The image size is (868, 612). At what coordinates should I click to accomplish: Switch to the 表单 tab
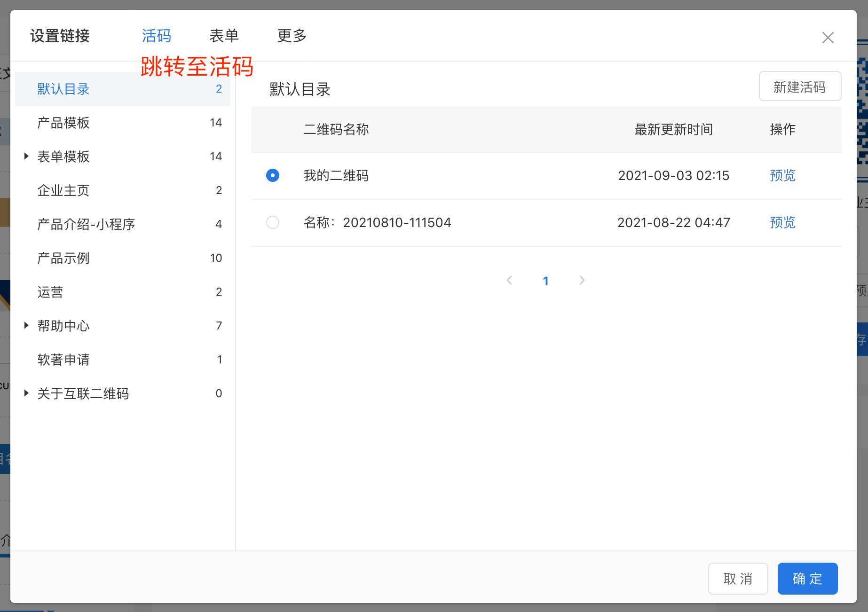click(x=224, y=36)
